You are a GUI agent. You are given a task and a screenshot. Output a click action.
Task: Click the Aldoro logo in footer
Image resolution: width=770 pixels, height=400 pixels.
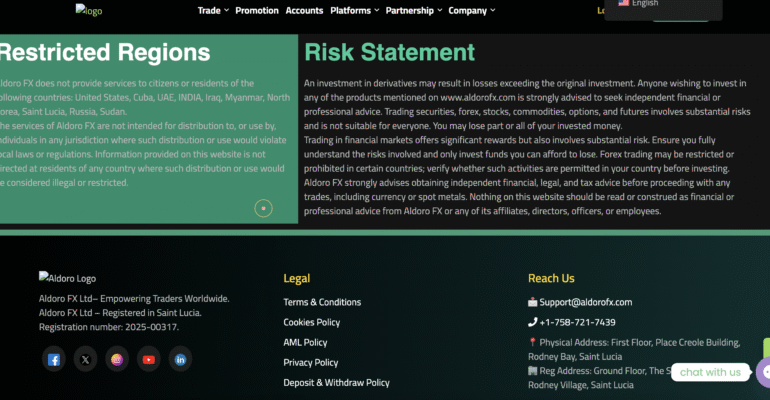tap(67, 278)
